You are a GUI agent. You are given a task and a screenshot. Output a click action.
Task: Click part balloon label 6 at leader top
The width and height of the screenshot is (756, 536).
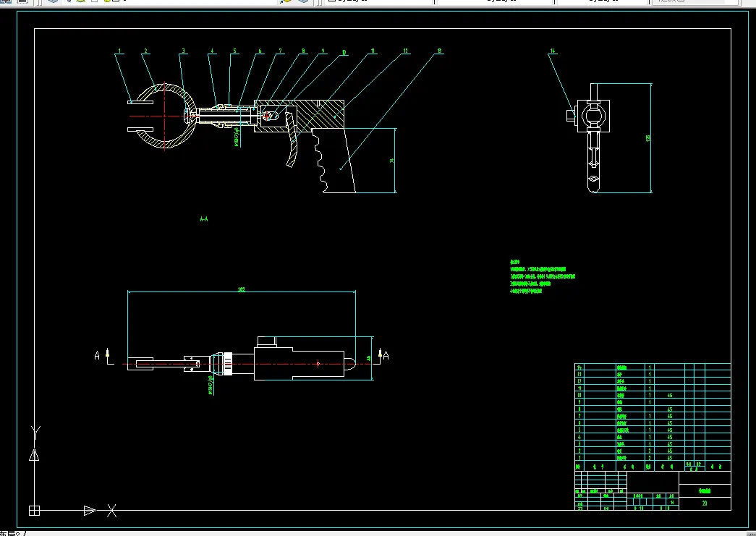(x=260, y=51)
